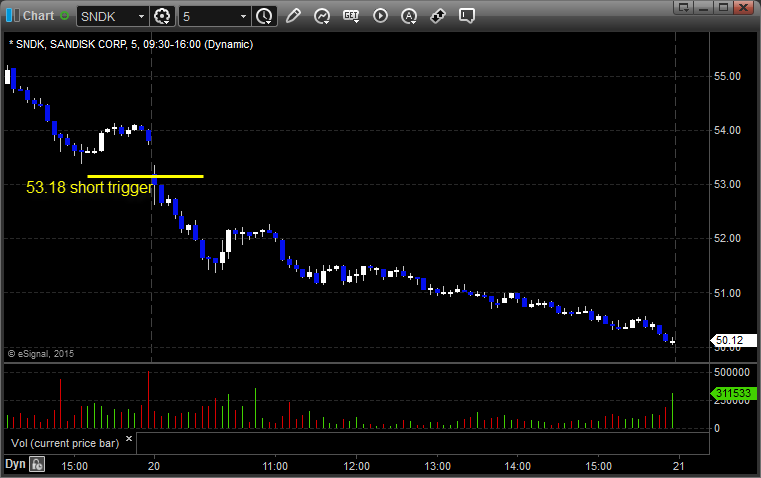Expand the interval 5 dropdown

pos(243,16)
